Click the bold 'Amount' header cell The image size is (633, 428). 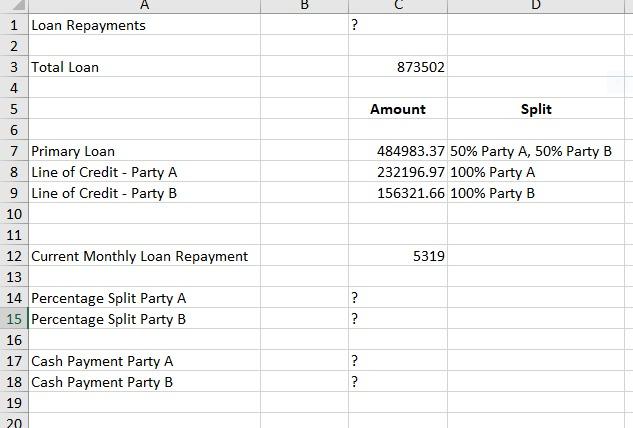coord(398,109)
